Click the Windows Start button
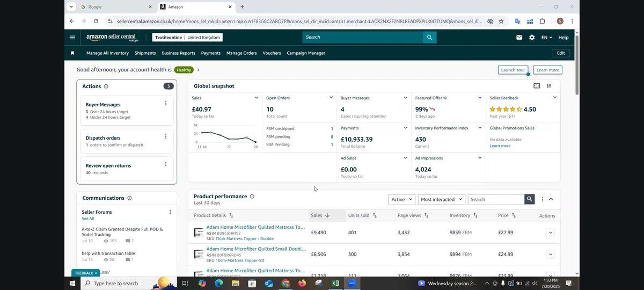The image size is (644, 290). (x=72, y=283)
